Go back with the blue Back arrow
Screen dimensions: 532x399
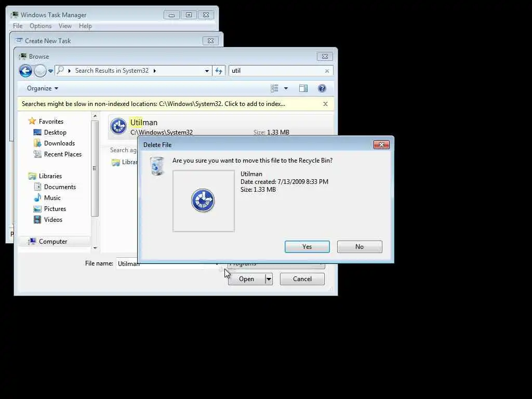point(25,71)
